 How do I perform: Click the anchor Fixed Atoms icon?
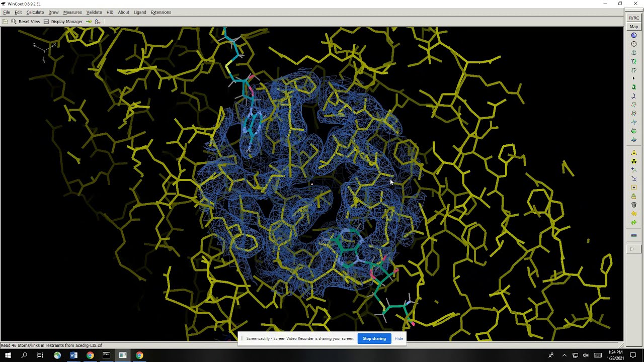[x=634, y=53]
